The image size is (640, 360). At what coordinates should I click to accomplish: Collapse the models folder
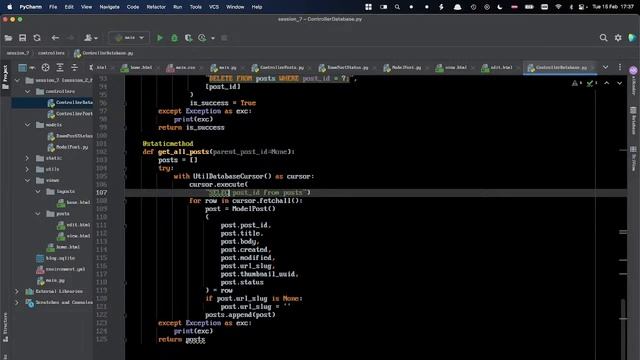[x=27, y=125]
